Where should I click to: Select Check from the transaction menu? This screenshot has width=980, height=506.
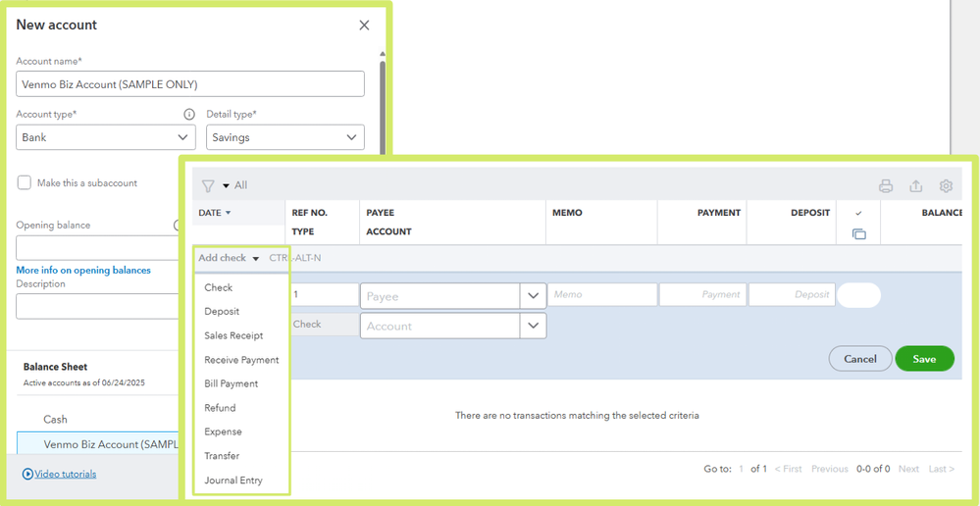click(x=218, y=287)
